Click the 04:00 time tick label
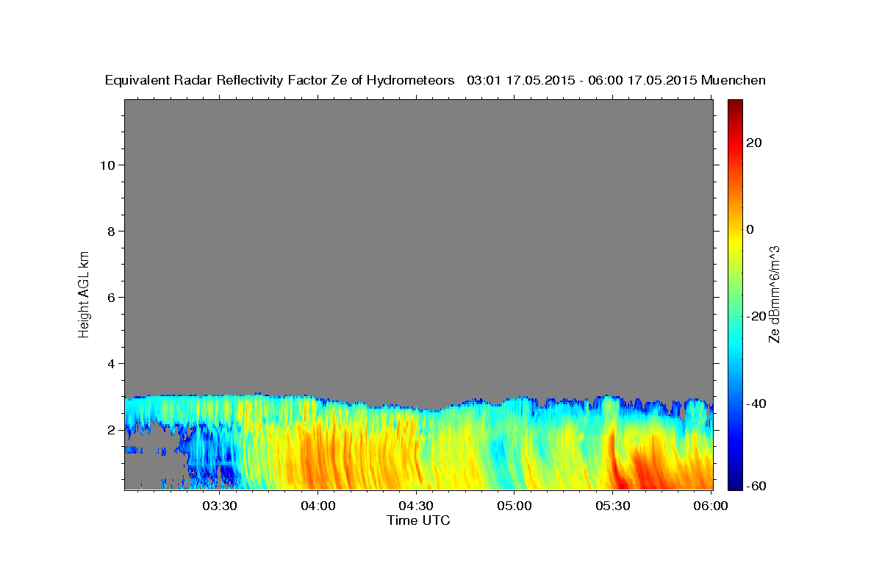The image size is (882, 588). [x=318, y=506]
